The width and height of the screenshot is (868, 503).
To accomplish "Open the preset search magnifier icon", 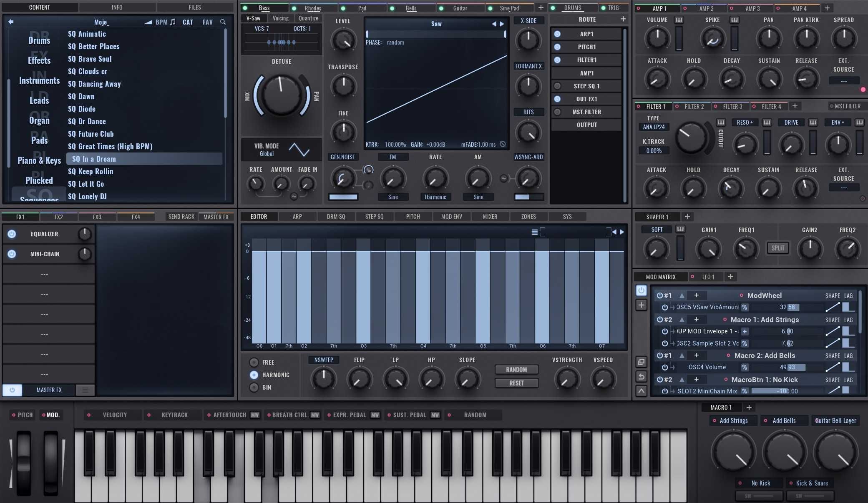I will tap(223, 22).
